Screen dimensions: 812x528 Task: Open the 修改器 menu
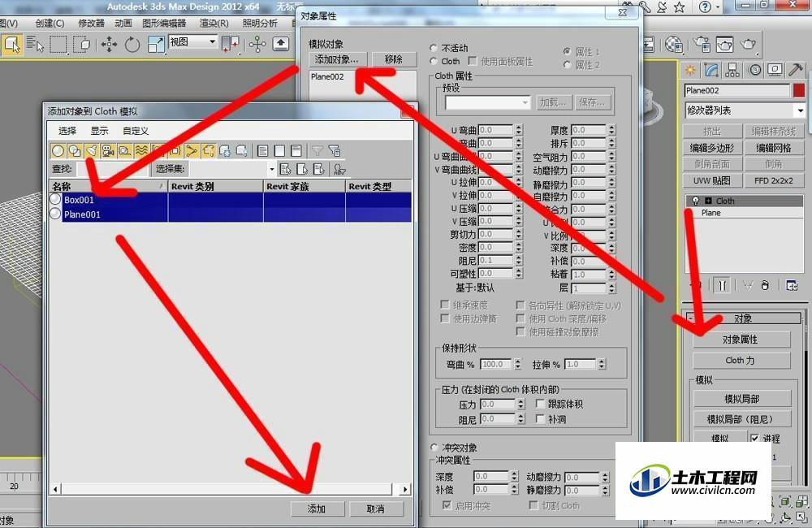coord(91,24)
